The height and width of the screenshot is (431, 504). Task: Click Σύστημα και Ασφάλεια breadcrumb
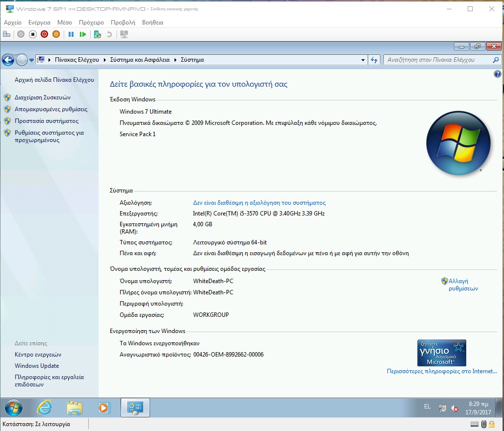pyautogui.click(x=140, y=60)
